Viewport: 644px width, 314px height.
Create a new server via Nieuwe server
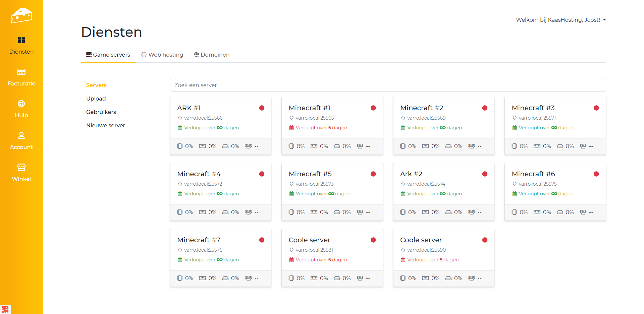point(105,125)
